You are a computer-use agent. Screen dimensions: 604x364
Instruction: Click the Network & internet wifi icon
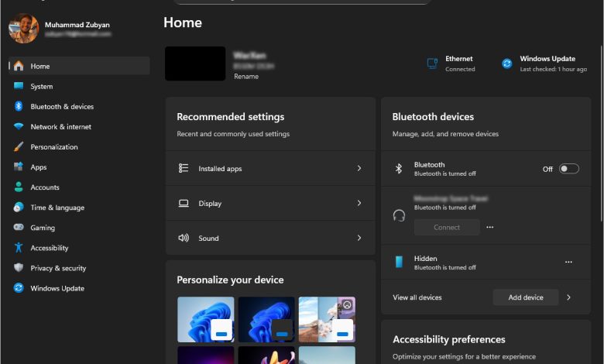(x=19, y=126)
